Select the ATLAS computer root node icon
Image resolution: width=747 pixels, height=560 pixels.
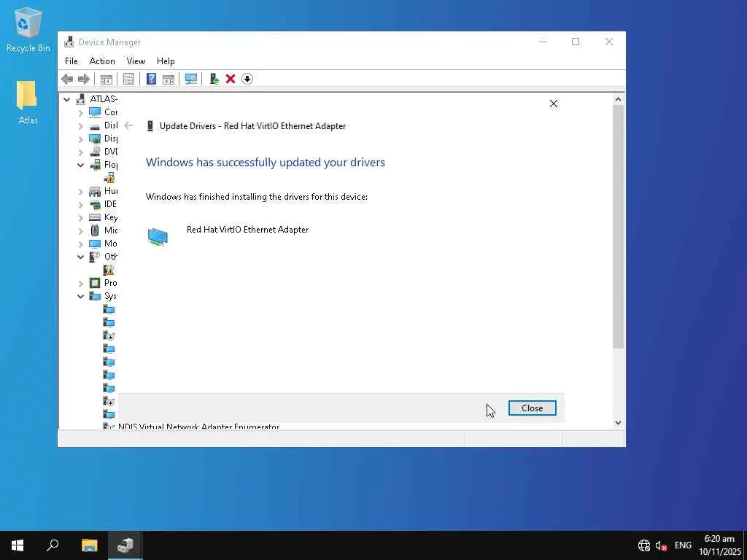[81, 99]
